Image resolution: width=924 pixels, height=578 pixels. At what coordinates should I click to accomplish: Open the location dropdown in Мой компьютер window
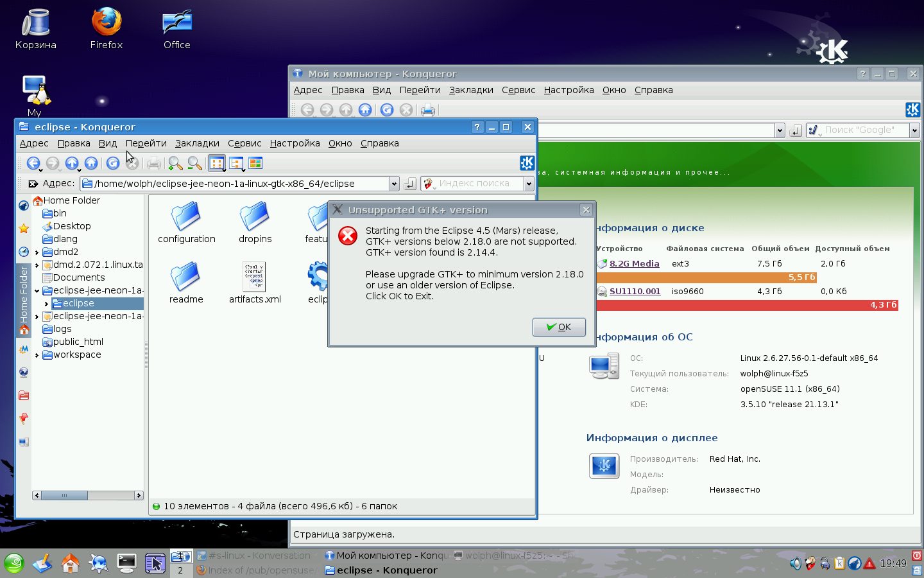click(x=780, y=130)
